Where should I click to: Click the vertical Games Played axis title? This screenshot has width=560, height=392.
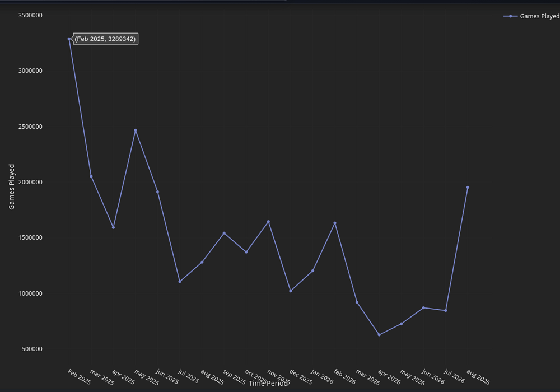pos(12,186)
